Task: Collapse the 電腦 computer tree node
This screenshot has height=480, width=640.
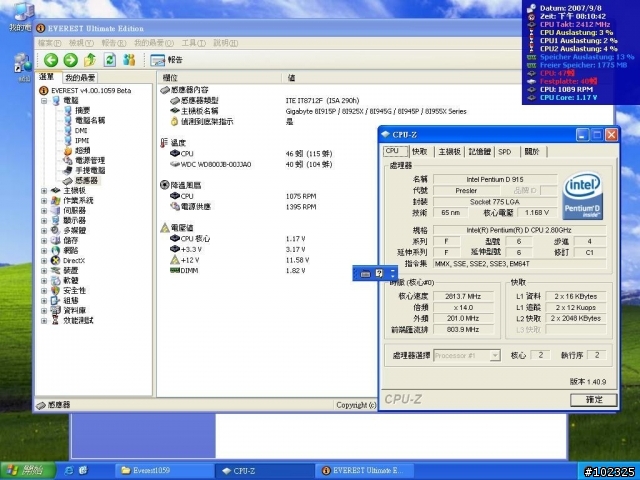Action: click(x=44, y=100)
